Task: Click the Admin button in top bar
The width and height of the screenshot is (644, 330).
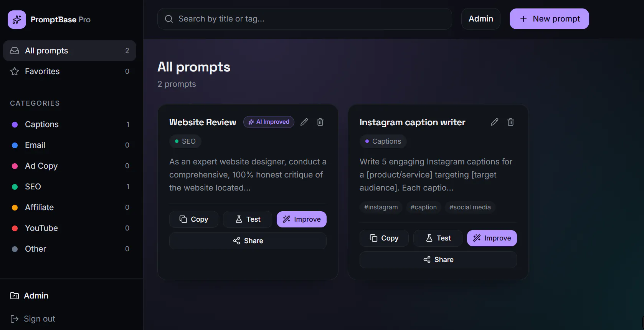Action: click(481, 19)
